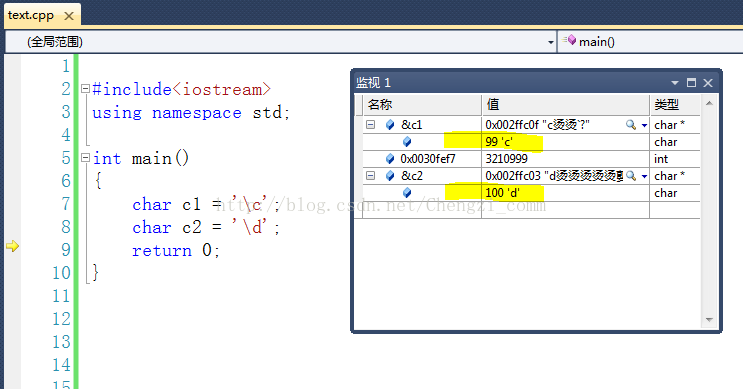Click the empty watch name input row

(x=422, y=210)
